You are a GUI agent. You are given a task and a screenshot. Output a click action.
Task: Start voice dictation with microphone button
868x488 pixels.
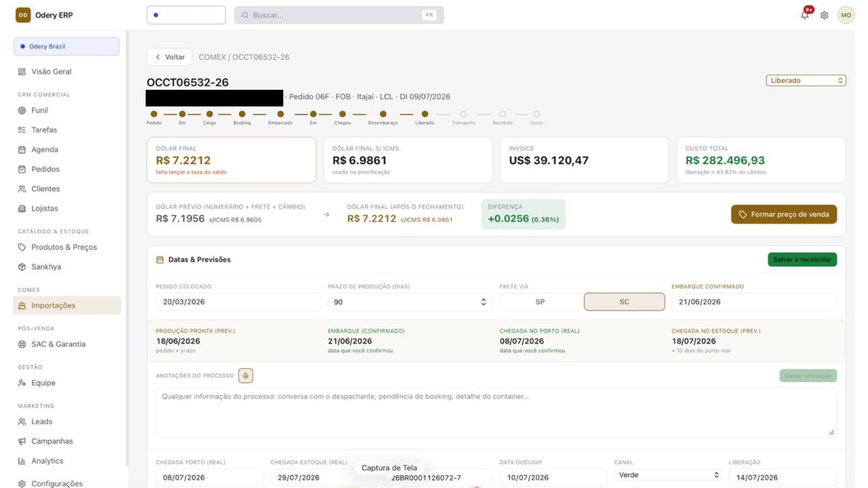tap(245, 375)
